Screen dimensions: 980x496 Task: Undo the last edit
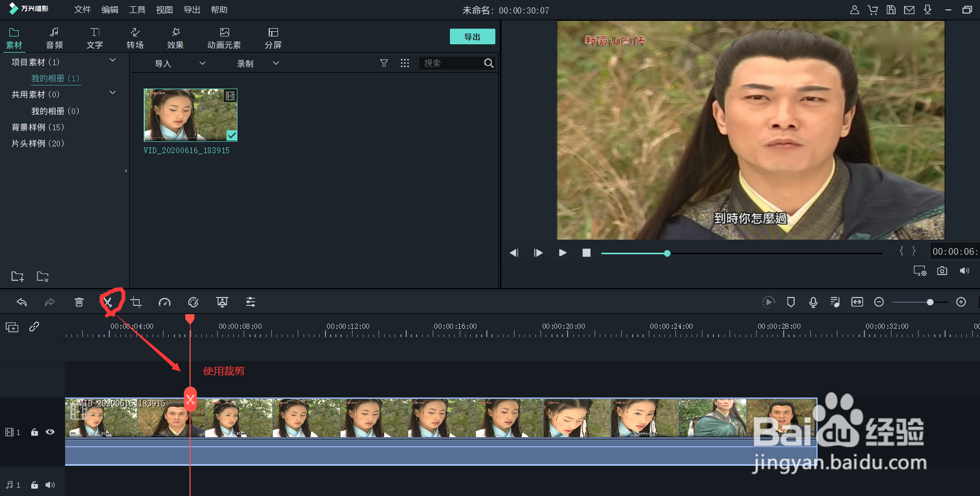22,302
